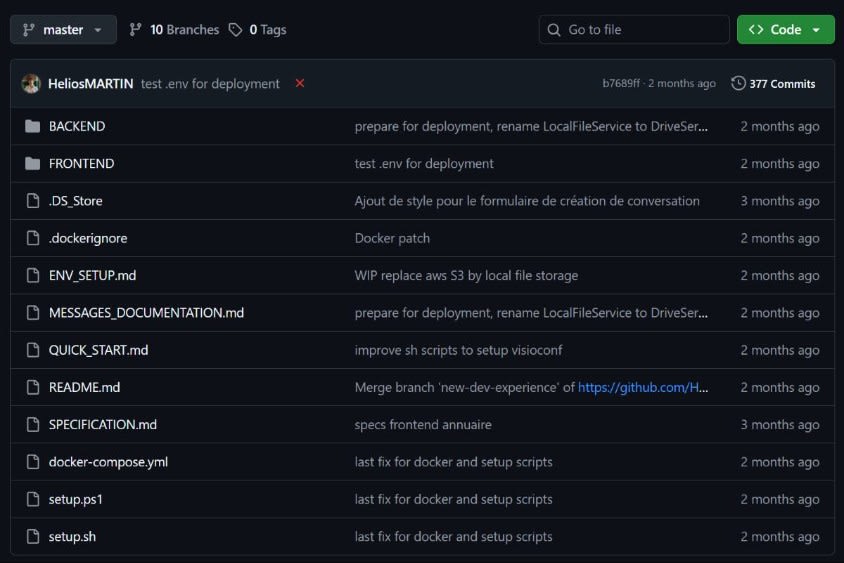Screen dimensions: 844x563
Task: Click the BACKEND folder icon
Action: coord(32,126)
